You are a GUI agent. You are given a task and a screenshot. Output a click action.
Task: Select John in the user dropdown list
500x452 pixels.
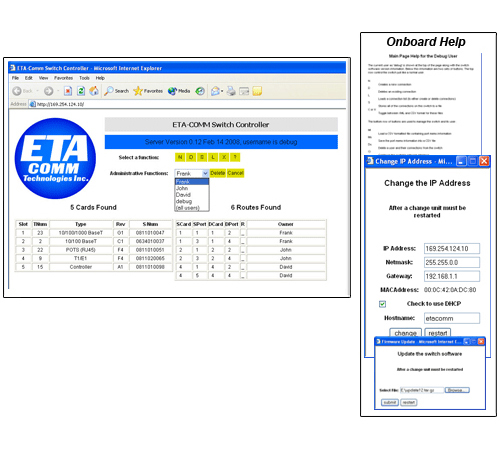point(192,188)
